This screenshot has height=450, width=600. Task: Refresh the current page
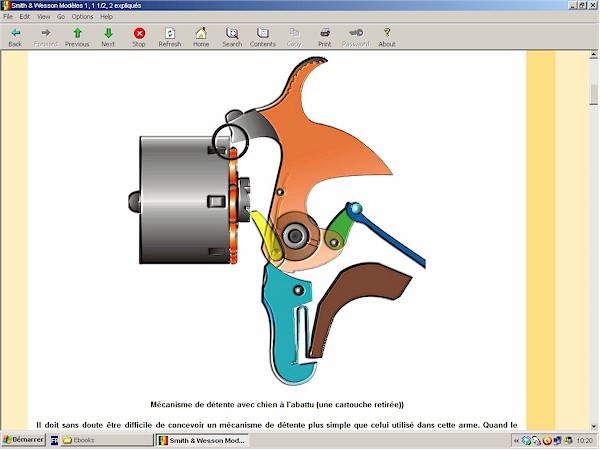(x=170, y=37)
